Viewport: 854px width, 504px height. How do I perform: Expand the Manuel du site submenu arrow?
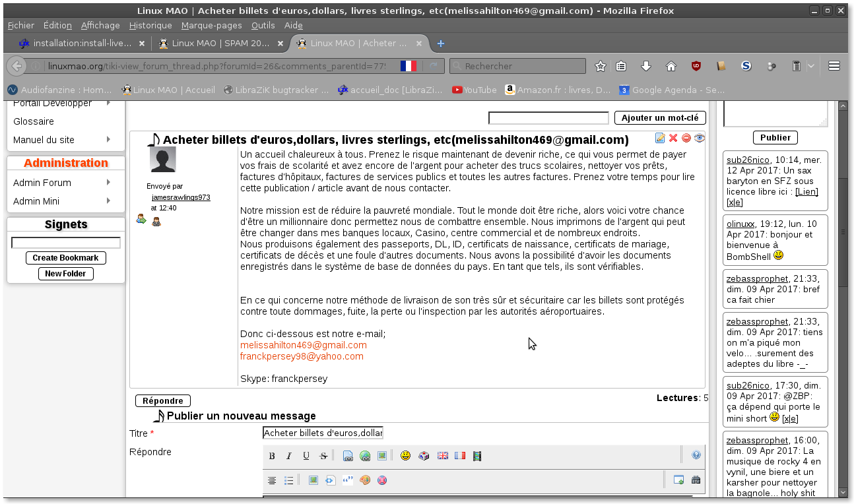coord(108,139)
